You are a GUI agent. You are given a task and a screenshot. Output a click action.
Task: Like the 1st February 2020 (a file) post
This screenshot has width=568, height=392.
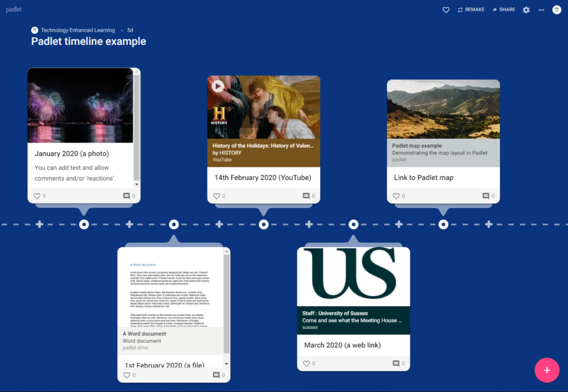(x=127, y=375)
